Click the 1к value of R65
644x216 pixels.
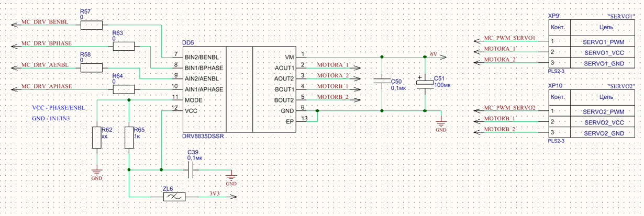click(138, 135)
